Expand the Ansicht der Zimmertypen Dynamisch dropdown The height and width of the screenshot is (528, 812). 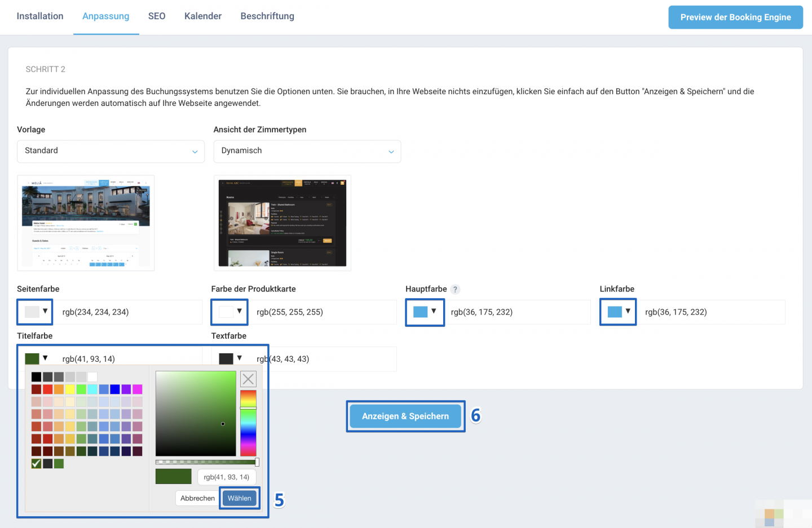[x=307, y=151]
